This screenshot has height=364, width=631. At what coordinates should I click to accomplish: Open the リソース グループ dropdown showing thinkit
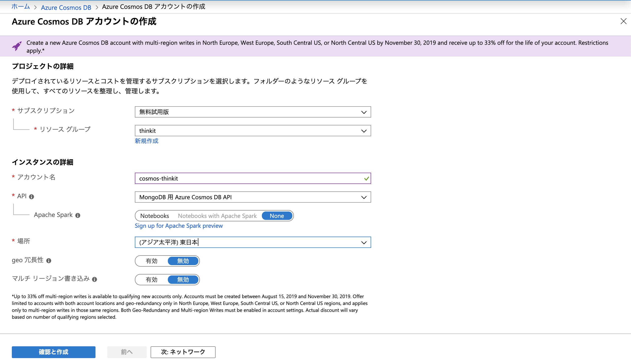point(252,131)
